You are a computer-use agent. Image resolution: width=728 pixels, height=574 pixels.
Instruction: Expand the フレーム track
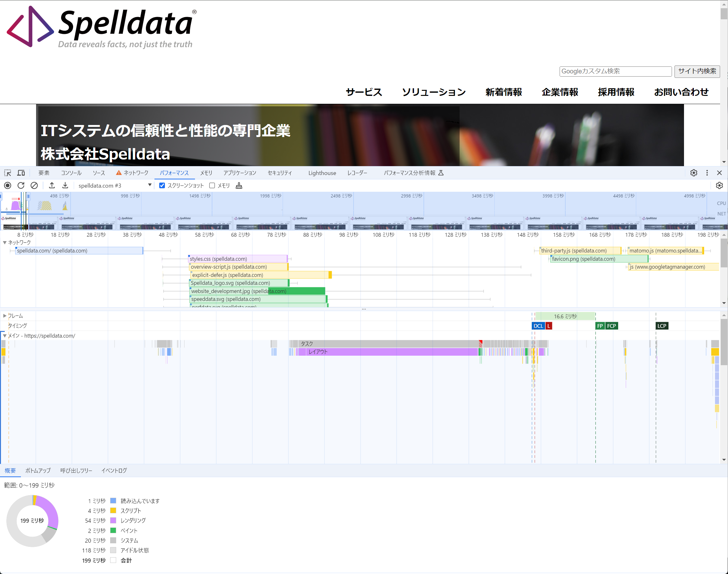coord(5,316)
